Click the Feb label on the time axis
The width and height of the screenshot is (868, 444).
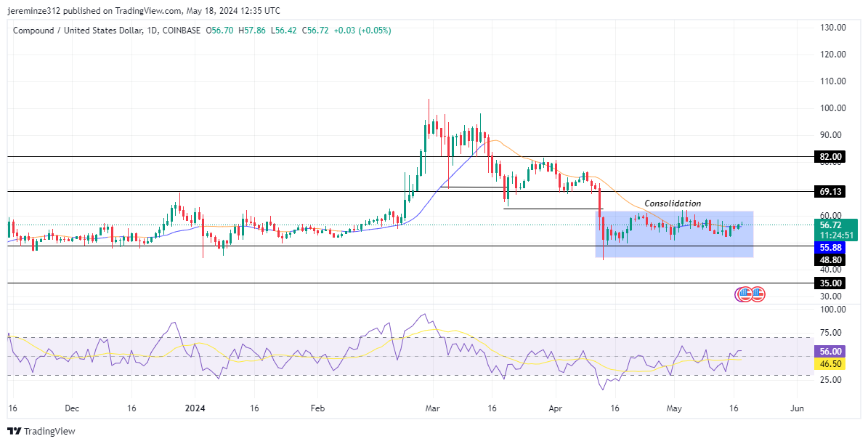(x=317, y=408)
